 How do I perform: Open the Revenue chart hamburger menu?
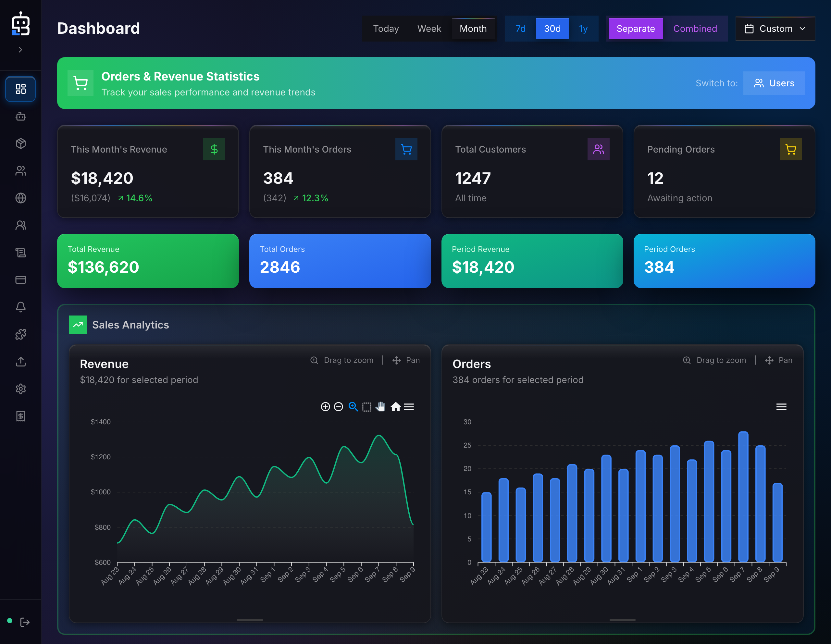409,407
